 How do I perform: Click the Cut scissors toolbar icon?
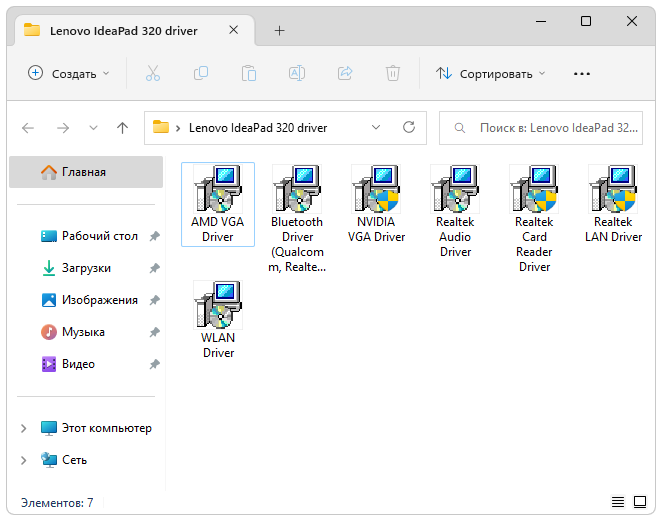click(x=152, y=73)
